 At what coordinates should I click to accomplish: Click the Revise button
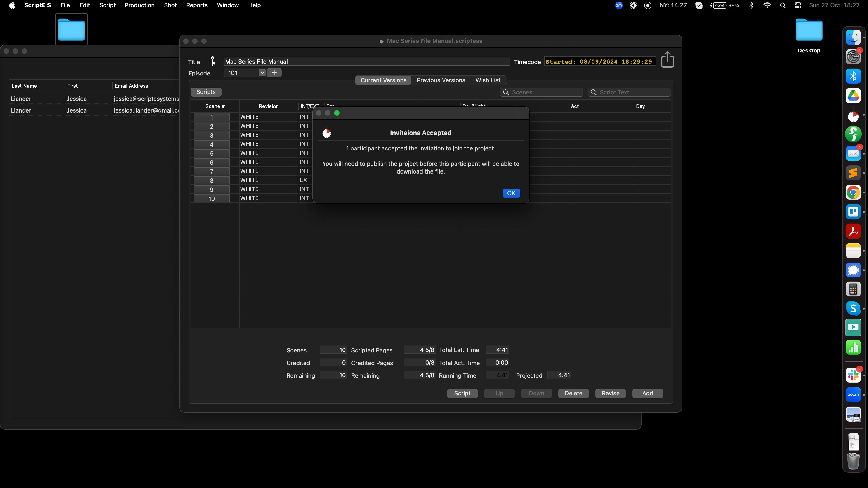click(610, 393)
